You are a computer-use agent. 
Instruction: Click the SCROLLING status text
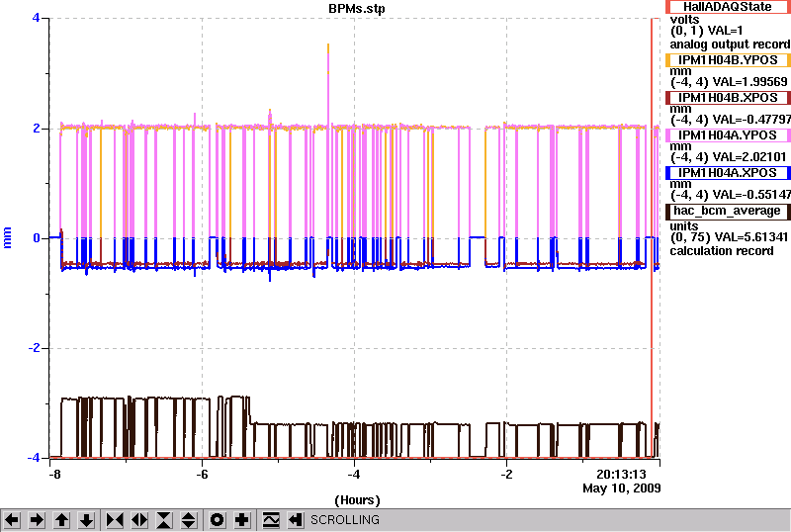coord(344,520)
